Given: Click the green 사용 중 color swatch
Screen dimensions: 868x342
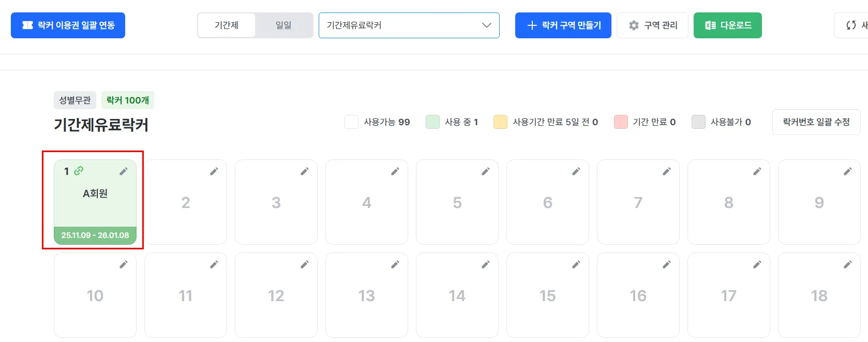Looking at the screenshot, I should (x=432, y=122).
